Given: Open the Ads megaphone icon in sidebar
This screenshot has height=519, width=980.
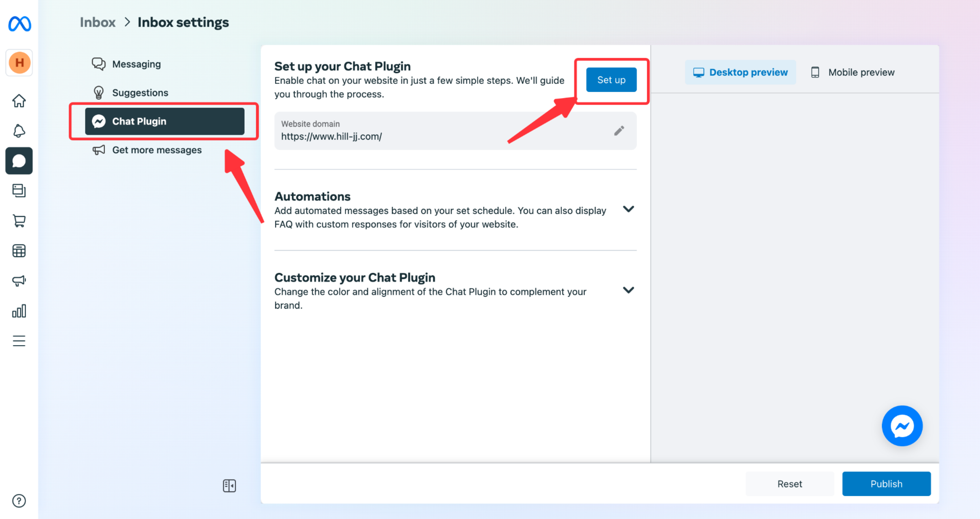Looking at the screenshot, I should [x=19, y=281].
